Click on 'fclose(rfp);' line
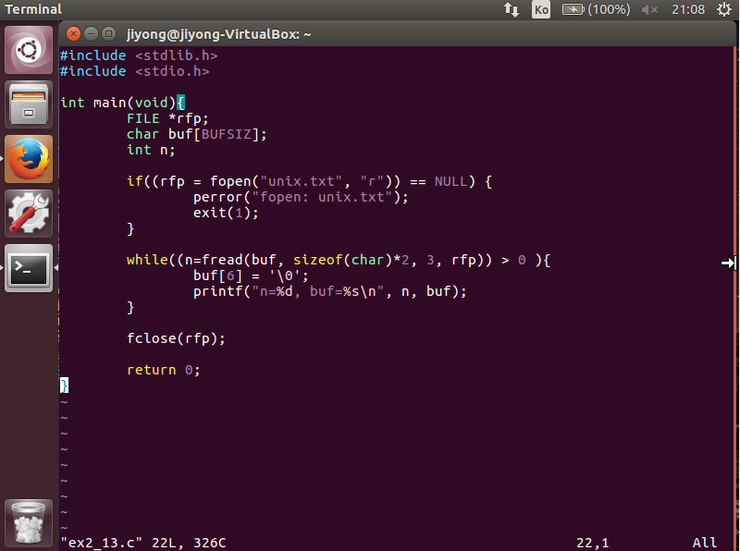The image size is (740, 551). tap(176, 339)
